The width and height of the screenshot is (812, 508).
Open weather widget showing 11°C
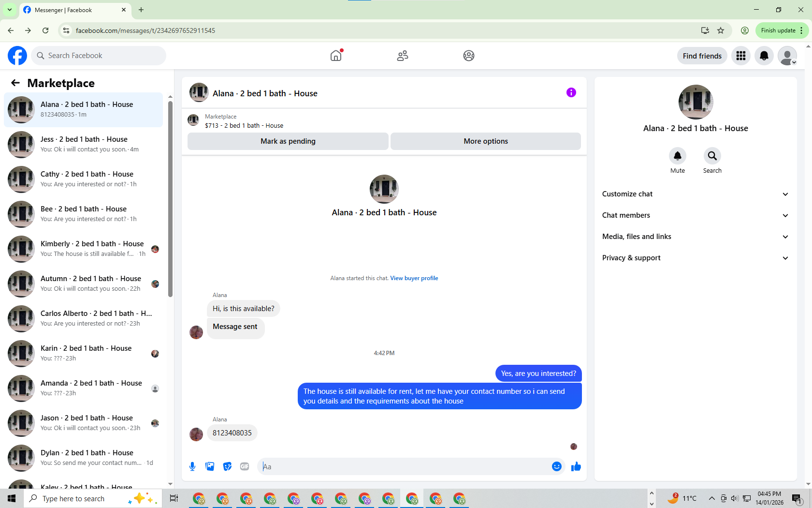pyautogui.click(x=682, y=498)
